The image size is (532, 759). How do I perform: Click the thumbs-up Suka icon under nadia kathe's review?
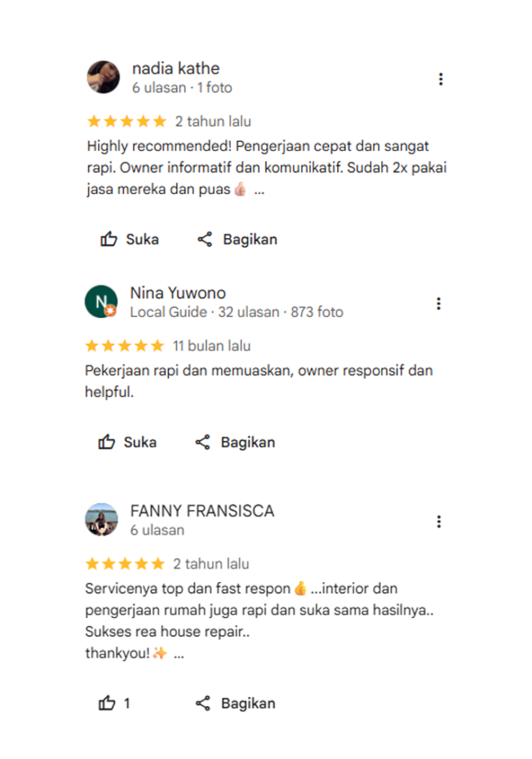point(108,239)
